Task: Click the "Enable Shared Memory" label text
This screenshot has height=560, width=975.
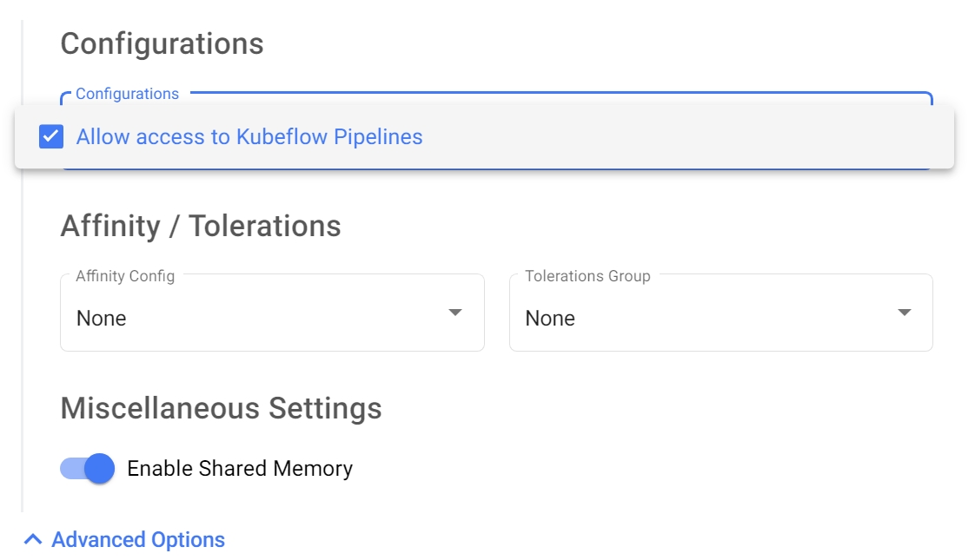Action: point(240,469)
